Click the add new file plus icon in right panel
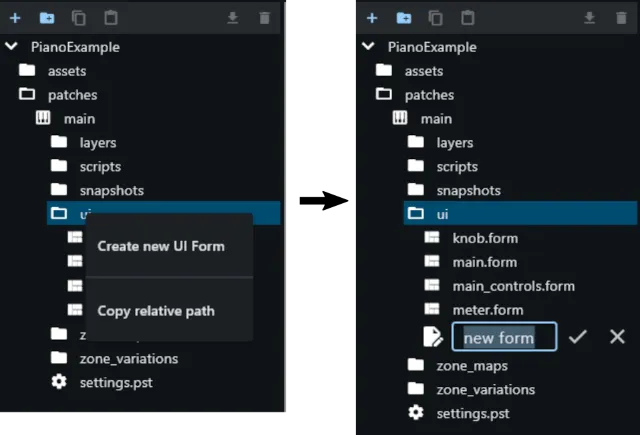The height and width of the screenshot is (435, 640). pyautogui.click(x=372, y=18)
